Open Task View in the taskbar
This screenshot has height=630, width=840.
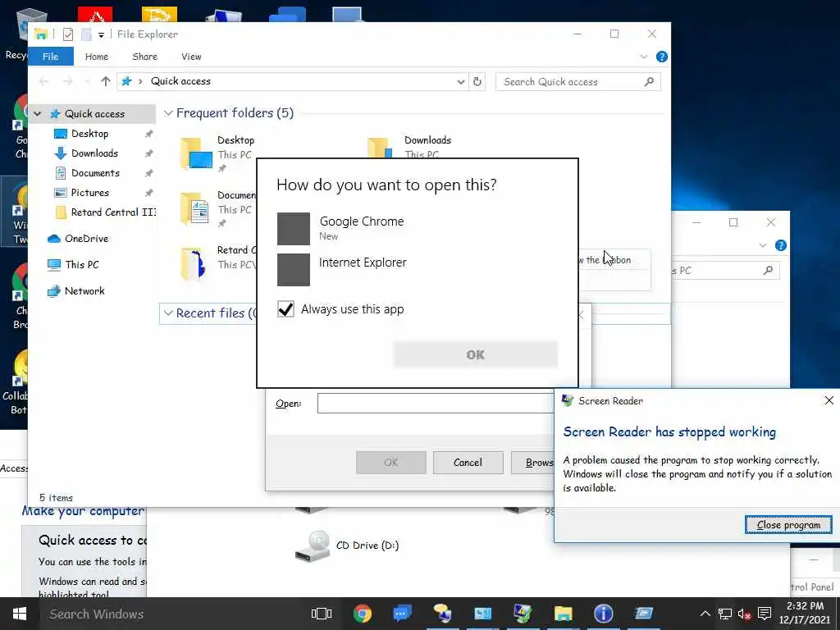click(x=322, y=614)
